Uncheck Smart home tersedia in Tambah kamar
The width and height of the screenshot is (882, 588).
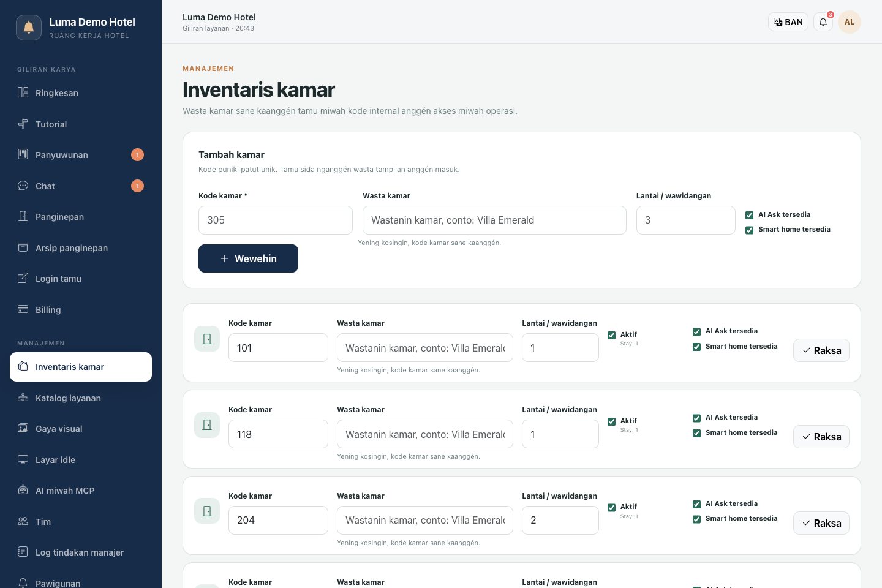[749, 230]
